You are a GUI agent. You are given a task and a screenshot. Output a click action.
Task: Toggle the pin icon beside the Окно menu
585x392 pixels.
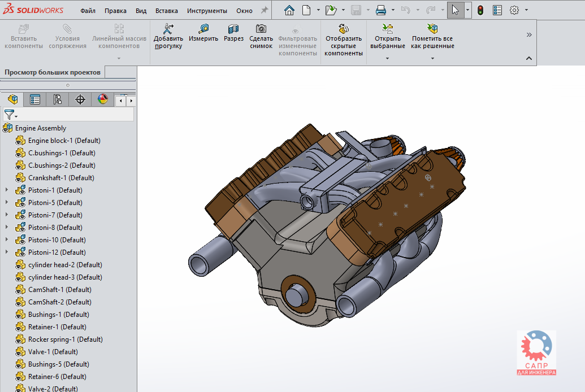264,10
